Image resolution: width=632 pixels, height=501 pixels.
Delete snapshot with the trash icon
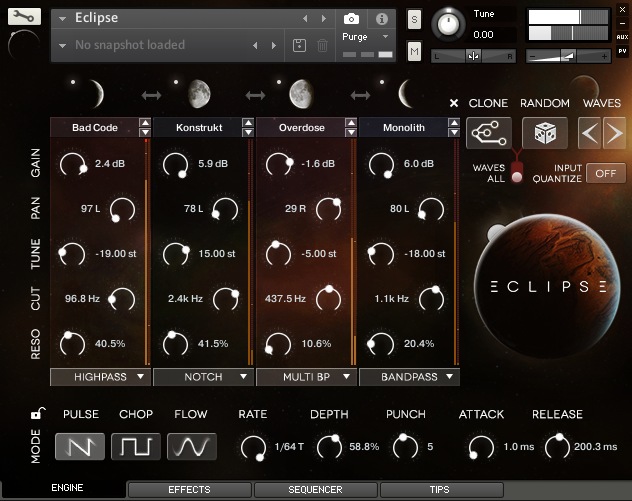coord(322,45)
